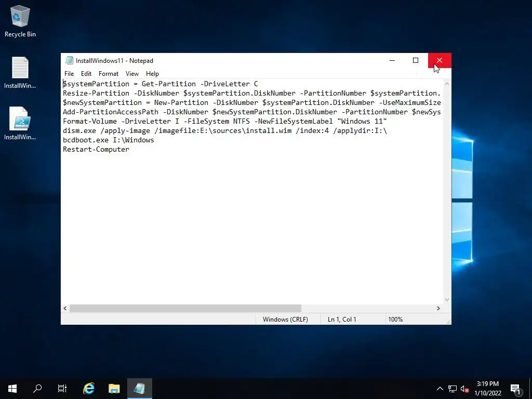Screen dimensions: 532x399
Task: Open taskbar search magnifier
Action: click(x=37, y=389)
